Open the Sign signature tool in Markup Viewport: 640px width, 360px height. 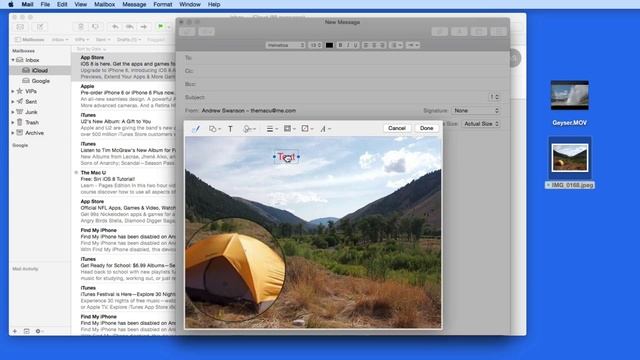[x=249, y=129]
